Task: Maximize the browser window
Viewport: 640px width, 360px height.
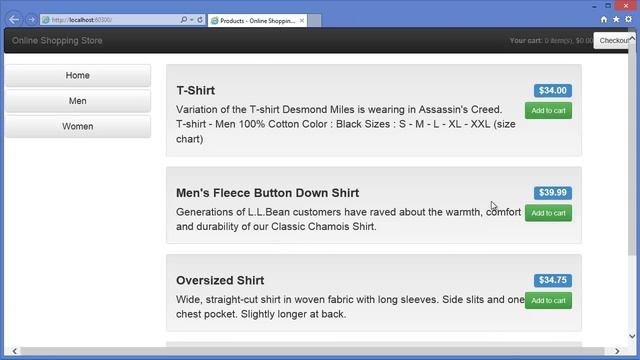Action: [608, 6]
